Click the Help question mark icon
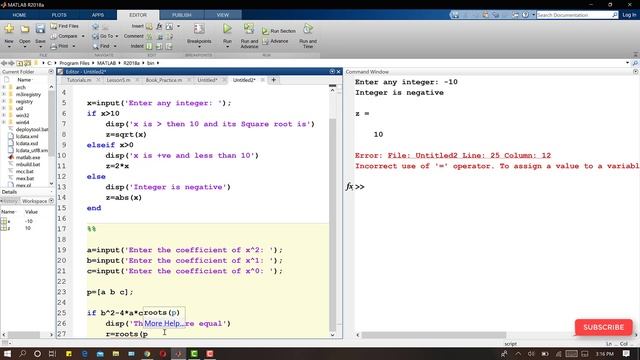The height and width of the screenshot is (360, 640). 525,15
